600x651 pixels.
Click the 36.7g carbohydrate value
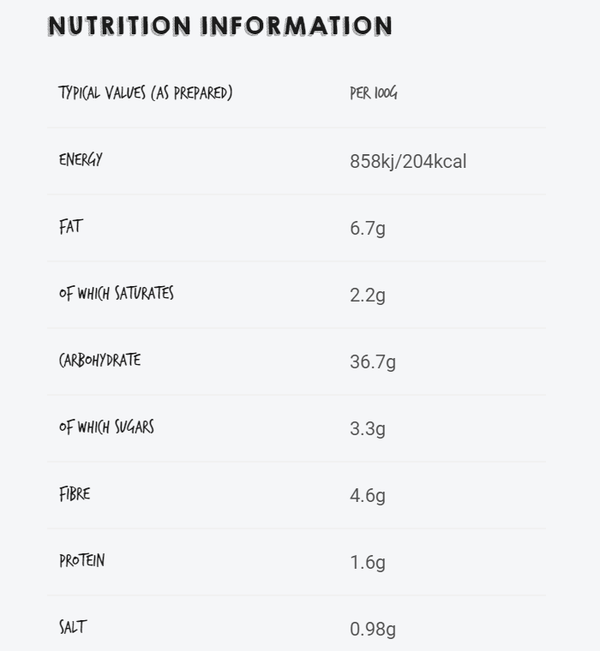[x=372, y=362]
